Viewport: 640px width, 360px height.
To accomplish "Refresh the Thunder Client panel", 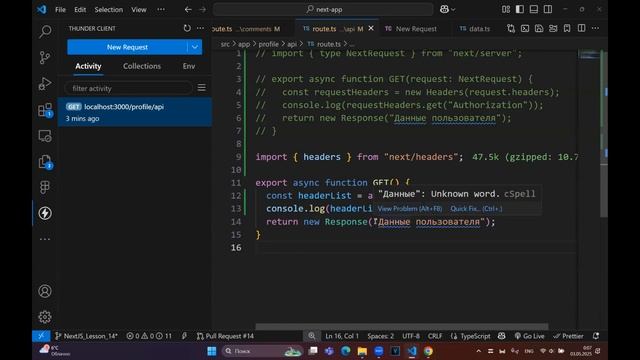I will click(x=187, y=28).
